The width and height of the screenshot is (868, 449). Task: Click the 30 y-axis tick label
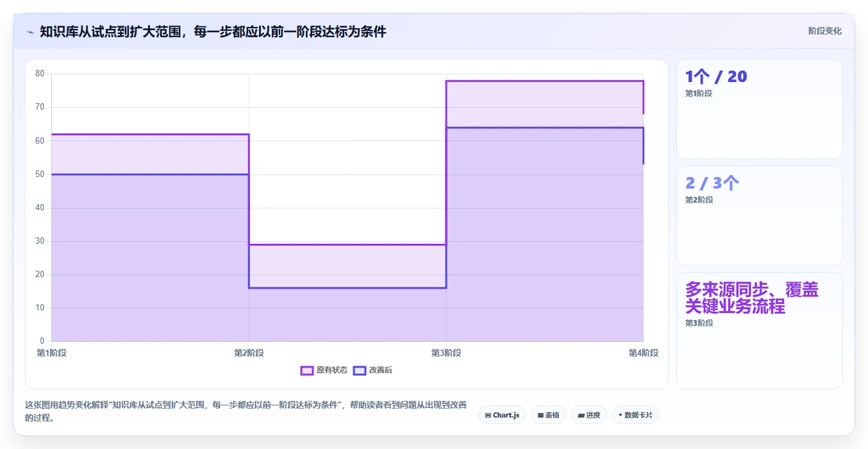(40, 241)
